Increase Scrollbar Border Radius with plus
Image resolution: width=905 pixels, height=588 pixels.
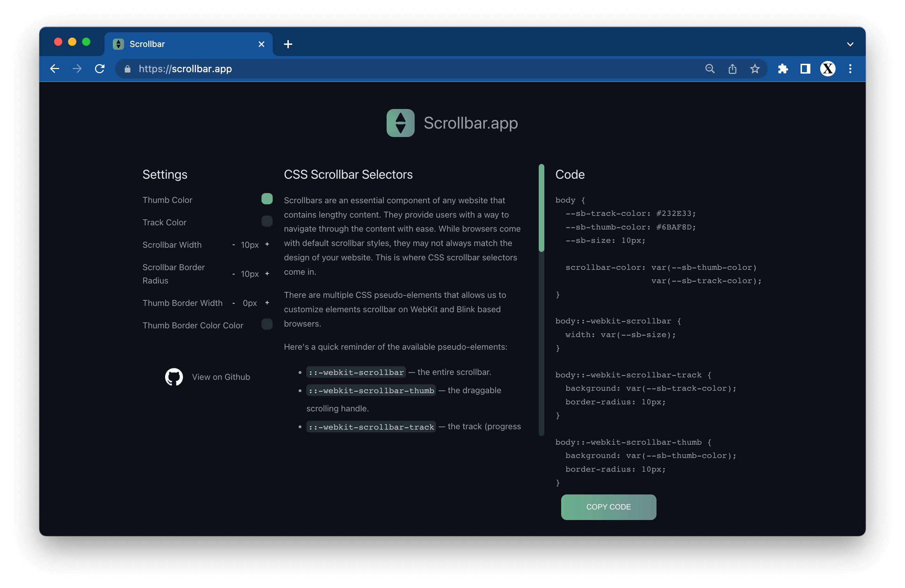tap(267, 274)
